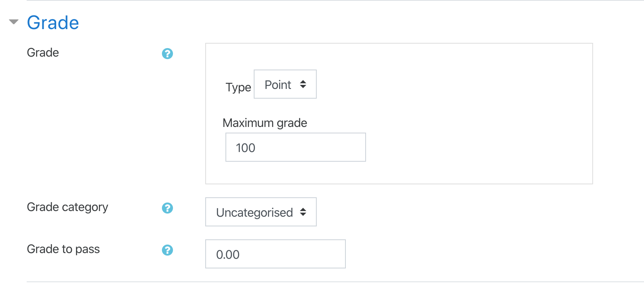
Task: Click the Grade to pass label text
Action: 63,249
